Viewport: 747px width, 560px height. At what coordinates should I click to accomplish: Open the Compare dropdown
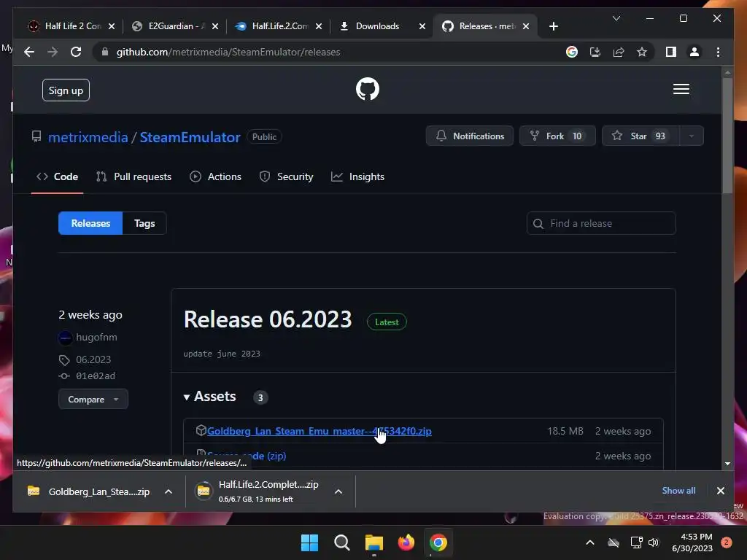point(93,399)
